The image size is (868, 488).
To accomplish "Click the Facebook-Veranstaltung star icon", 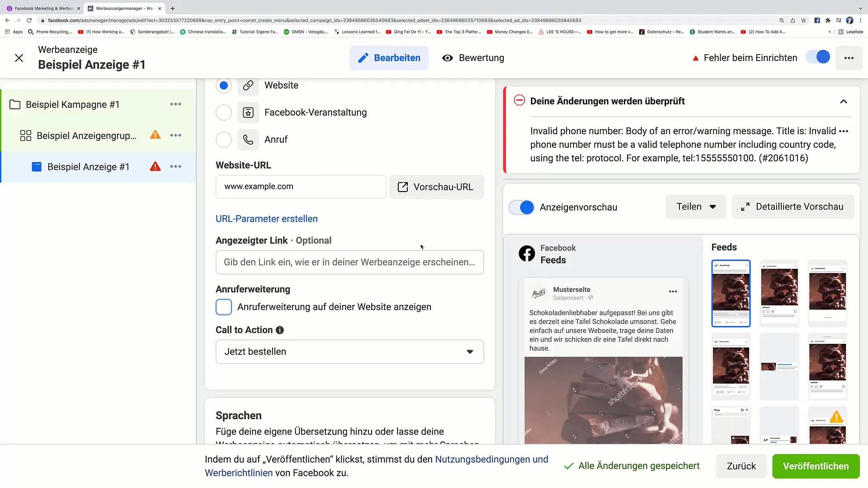I will [248, 113].
